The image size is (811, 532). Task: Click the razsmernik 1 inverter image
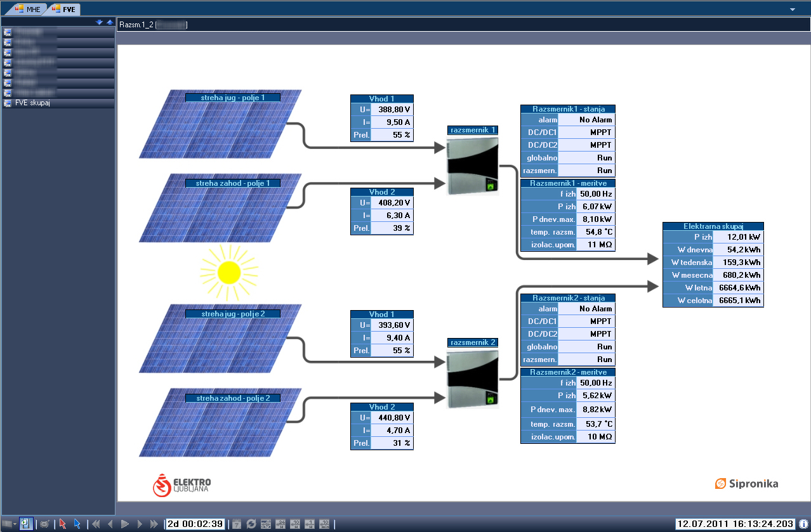473,166
